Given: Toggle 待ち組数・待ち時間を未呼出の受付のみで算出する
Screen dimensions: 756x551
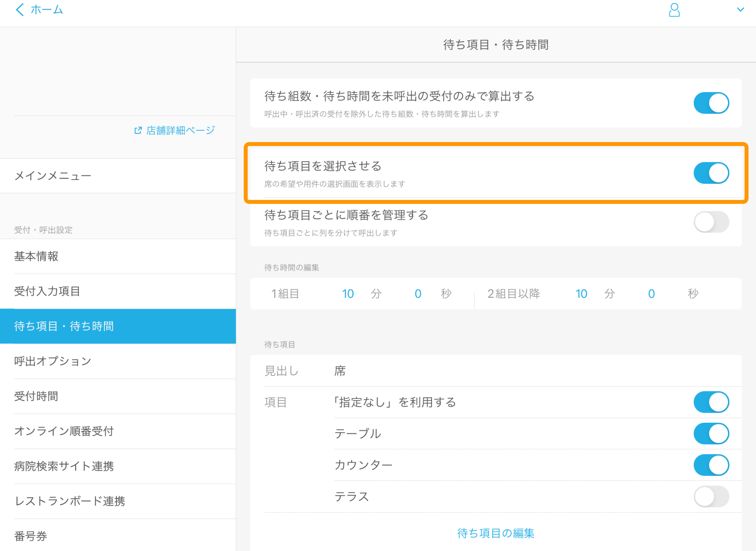Looking at the screenshot, I should point(712,103).
